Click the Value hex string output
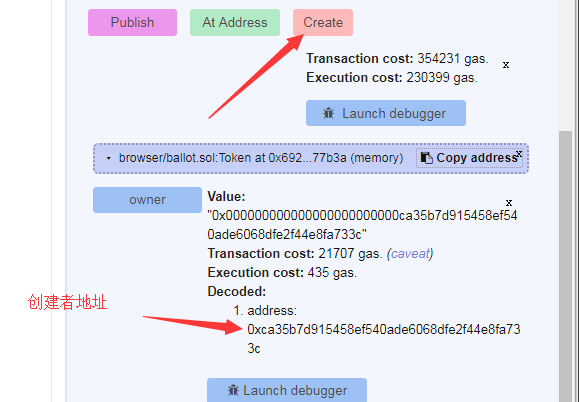The image size is (579, 402). [x=362, y=224]
